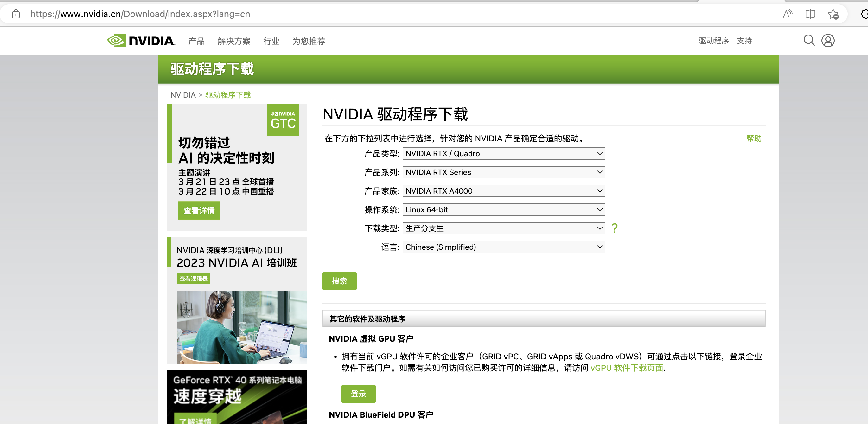Open the 为您推荐 navigation menu
The height and width of the screenshot is (424, 868).
[x=309, y=41]
